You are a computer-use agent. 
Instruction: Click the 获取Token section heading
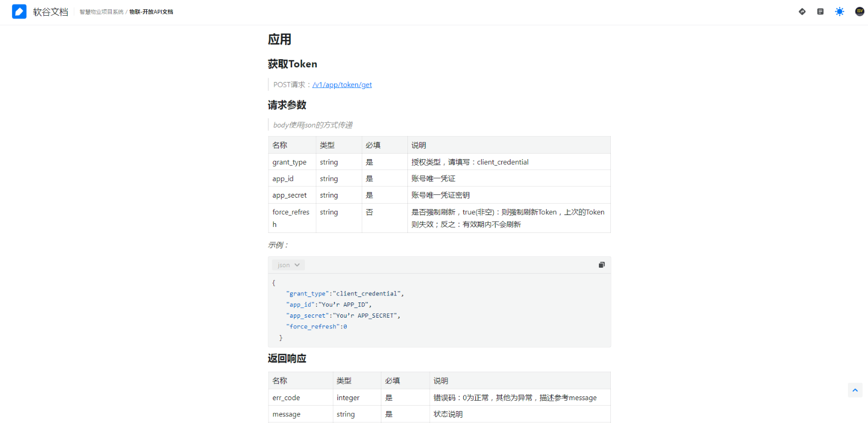click(292, 64)
